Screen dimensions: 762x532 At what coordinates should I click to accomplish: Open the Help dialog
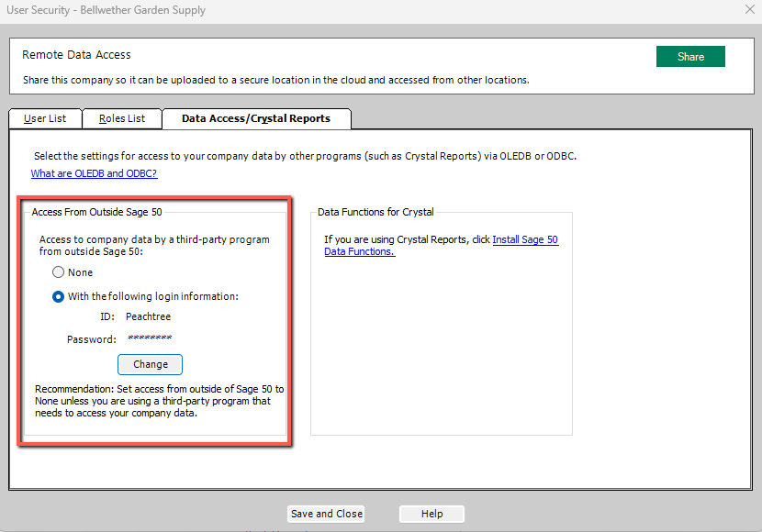point(431,514)
